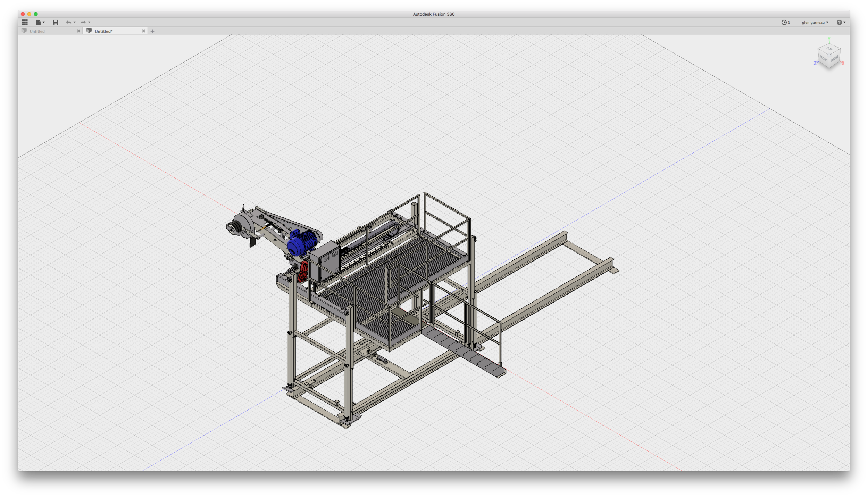Viewport: 868px width, 497px height.
Task: Zoom window with the green maximize button
Action: 36,14
